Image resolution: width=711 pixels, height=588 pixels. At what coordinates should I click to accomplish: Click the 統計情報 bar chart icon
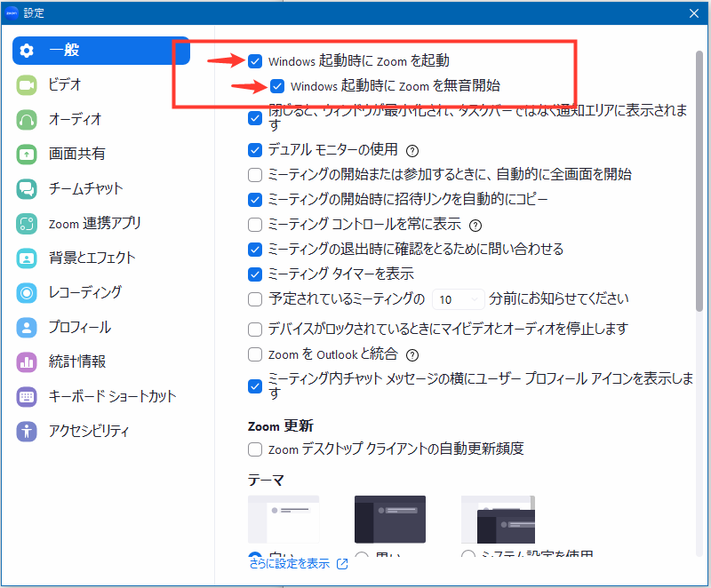tap(27, 362)
